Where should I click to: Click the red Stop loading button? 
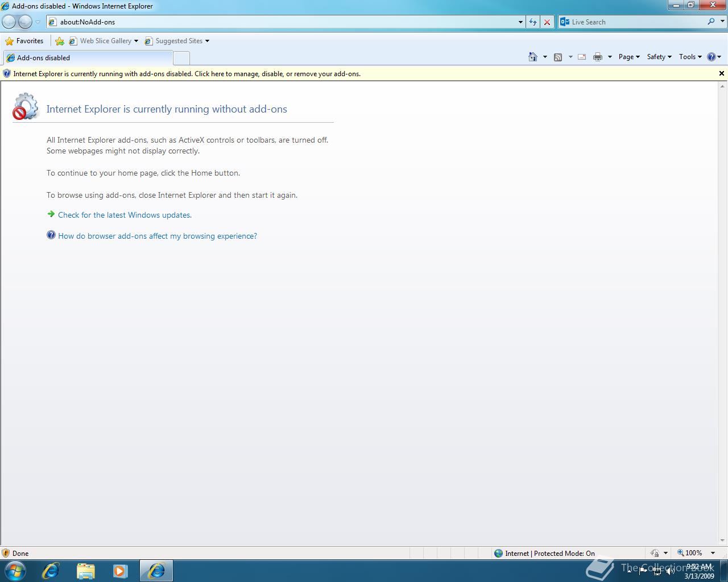[x=547, y=22]
